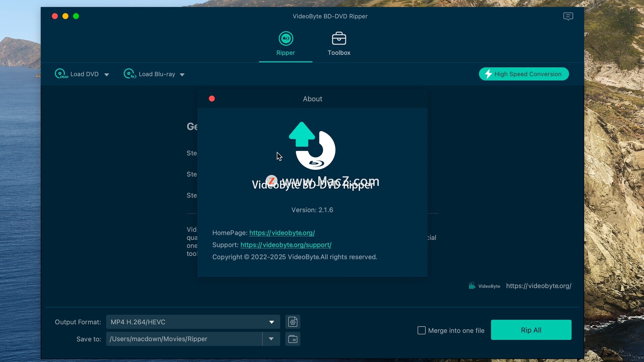This screenshot has height=362, width=644.
Task: Open the HomePage videobyte.org link
Action: (282, 233)
